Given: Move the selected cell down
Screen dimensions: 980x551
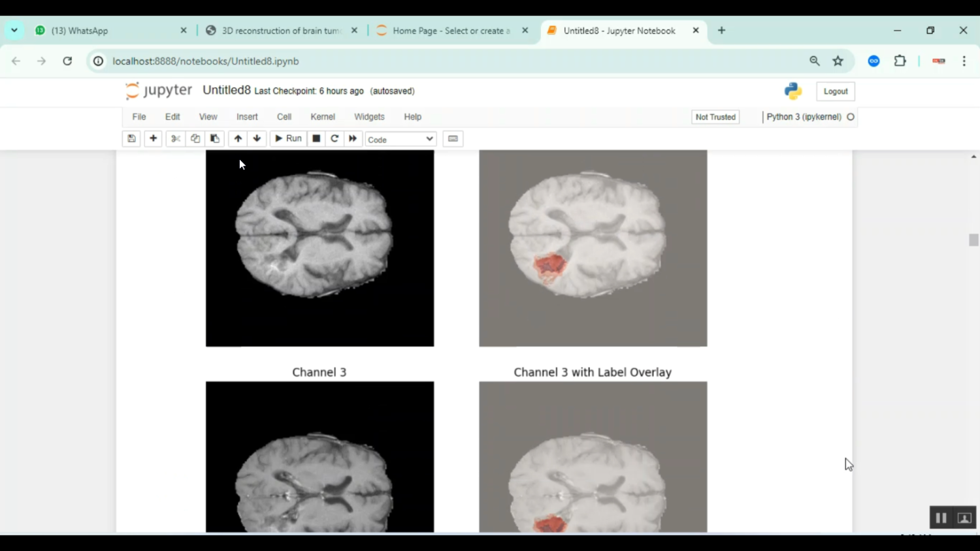Looking at the screenshot, I should [257, 138].
